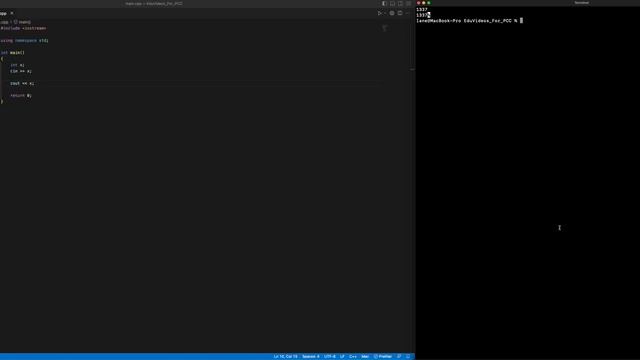
Task: Click the Mac configuration status item
Action: [365, 356]
